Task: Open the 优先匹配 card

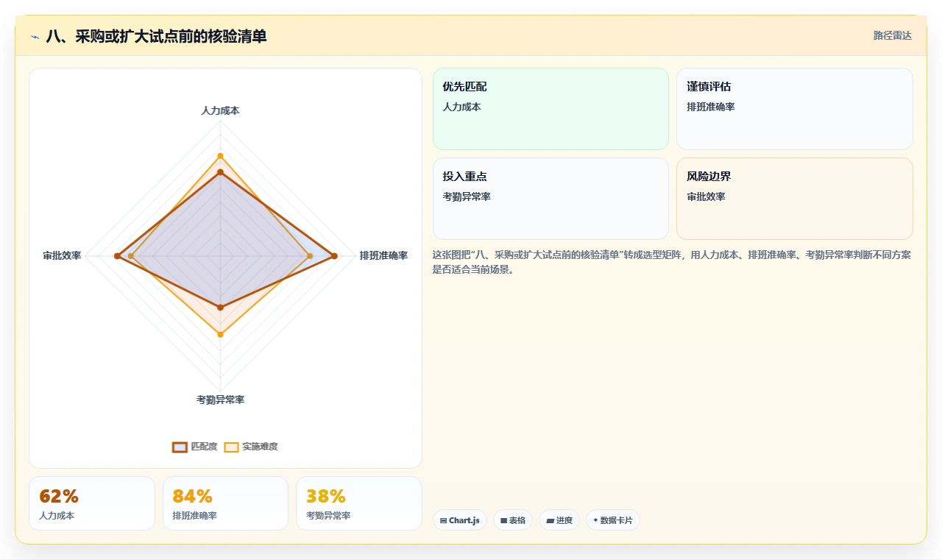Action: click(550, 109)
